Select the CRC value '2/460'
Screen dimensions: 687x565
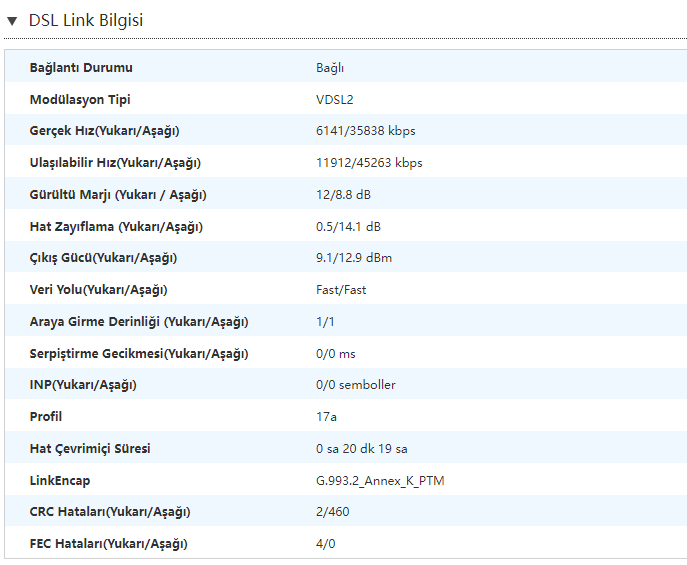click(x=333, y=512)
